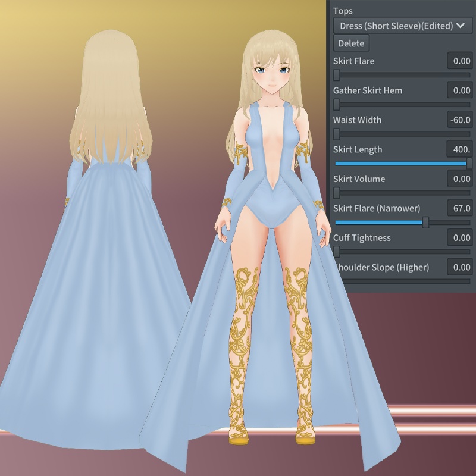Click the Skirt Length label
The height and width of the screenshot is (476, 476).
(x=358, y=149)
